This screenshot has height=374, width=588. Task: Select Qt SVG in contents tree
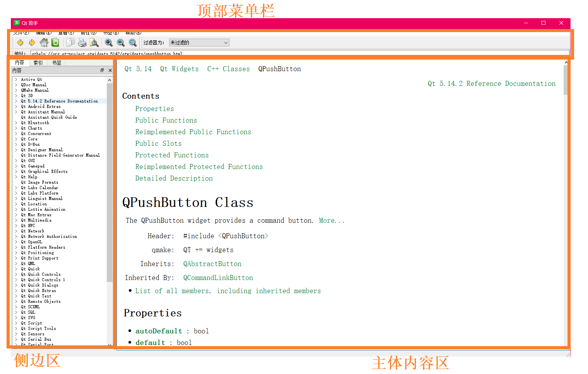pyautogui.click(x=28, y=318)
